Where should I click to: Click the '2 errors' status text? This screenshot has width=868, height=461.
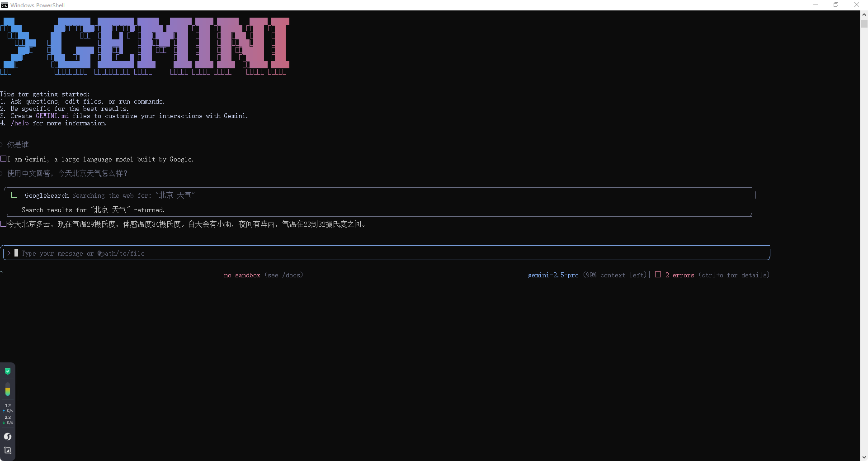(679, 275)
